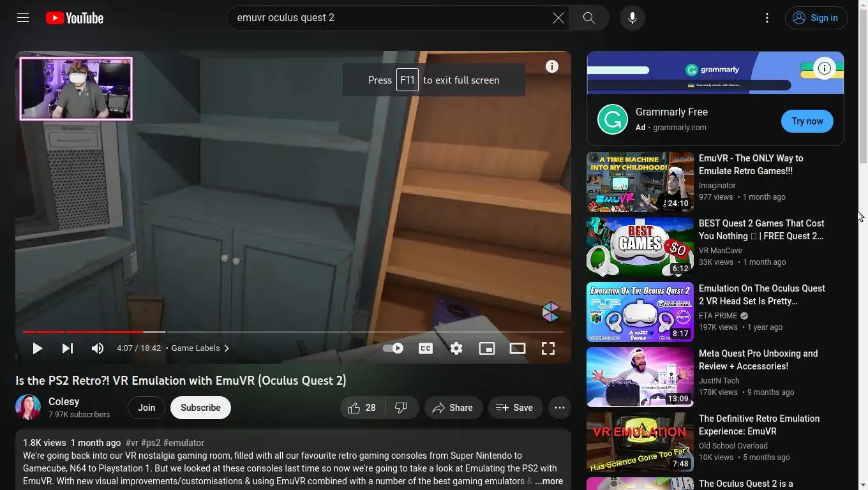868x490 pixels.
Task: Open video settings gear
Action: tap(456, 348)
